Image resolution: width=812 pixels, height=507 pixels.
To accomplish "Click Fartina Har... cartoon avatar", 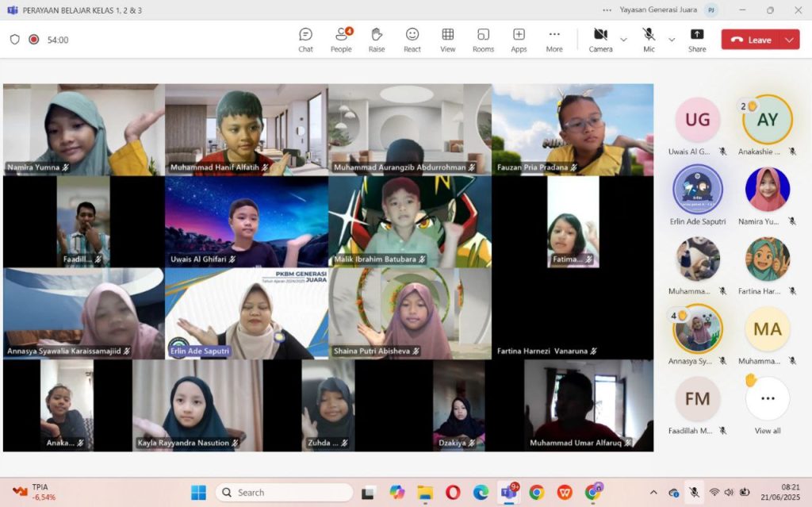I will pos(768,259).
